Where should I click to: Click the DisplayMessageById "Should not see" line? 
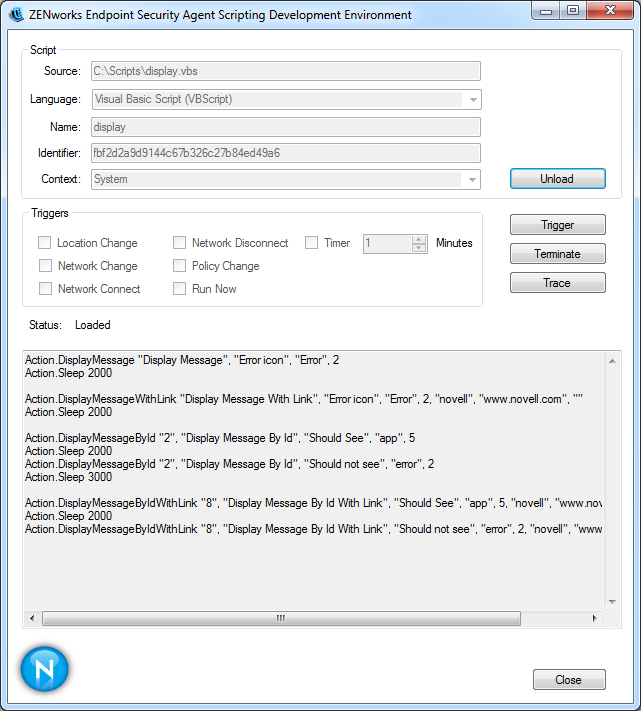(x=229, y=464)
